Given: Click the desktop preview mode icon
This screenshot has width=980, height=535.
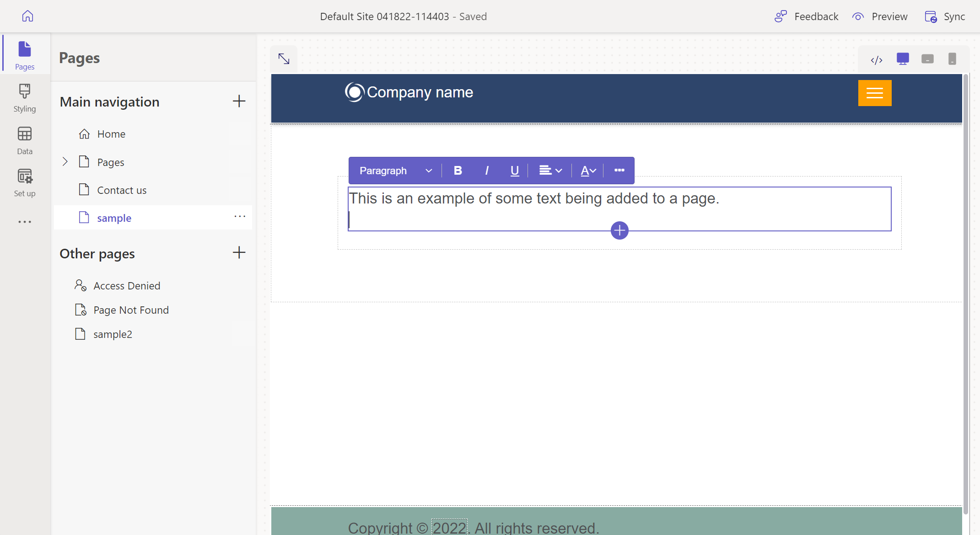Looking at the screenshot, I should click(902, 59).
